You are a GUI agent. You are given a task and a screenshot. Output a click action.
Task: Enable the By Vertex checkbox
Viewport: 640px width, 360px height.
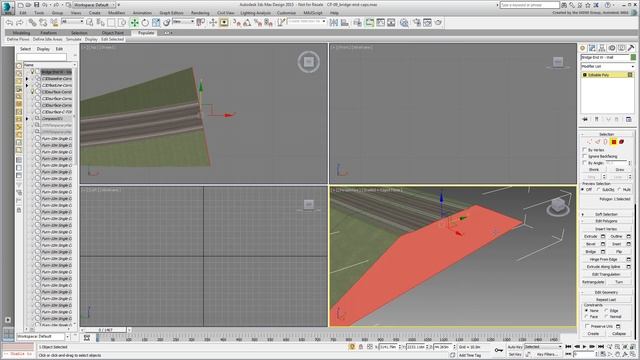coord(584,150)
